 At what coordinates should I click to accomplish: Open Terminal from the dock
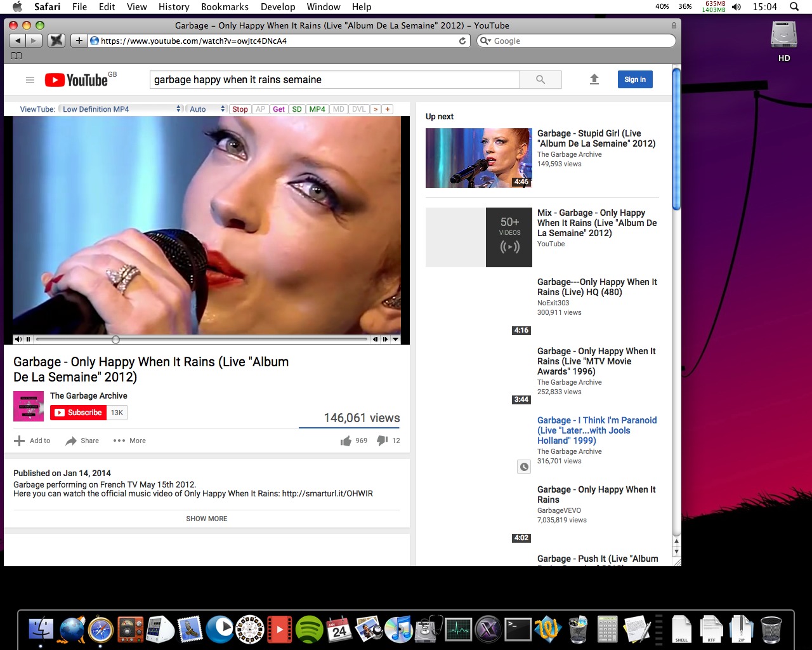coord(518,630)
